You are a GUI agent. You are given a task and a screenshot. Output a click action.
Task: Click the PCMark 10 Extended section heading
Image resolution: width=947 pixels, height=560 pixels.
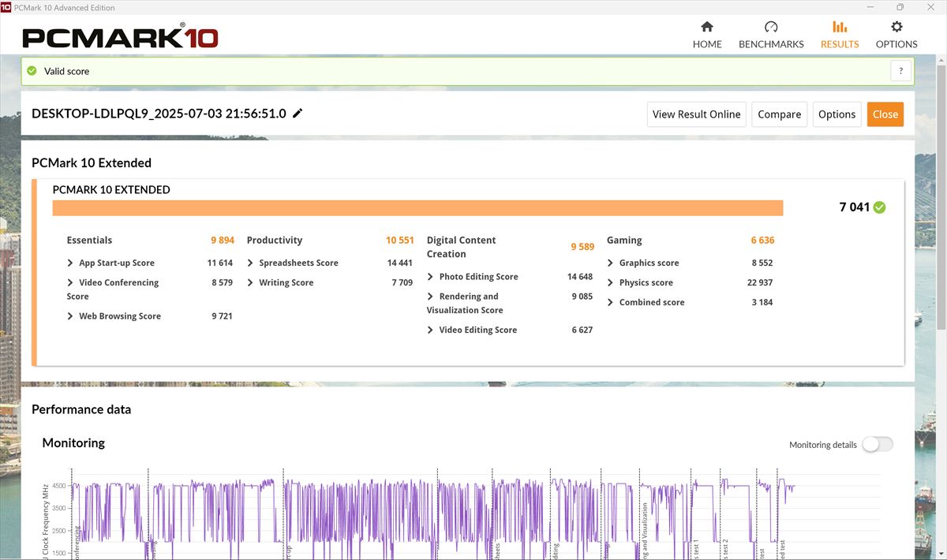pyautogui.click(x=92, y=163)
